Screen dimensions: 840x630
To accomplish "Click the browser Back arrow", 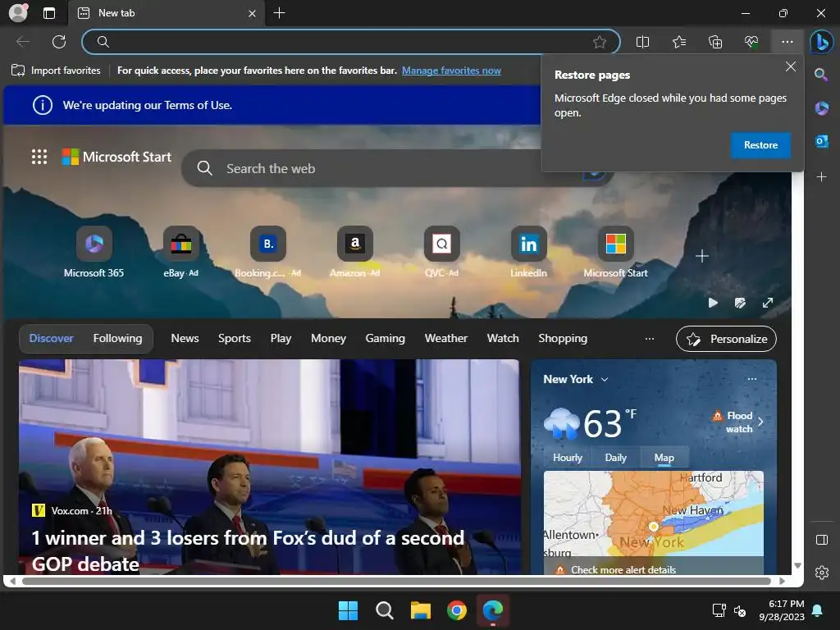I will [x=23, y=41].
